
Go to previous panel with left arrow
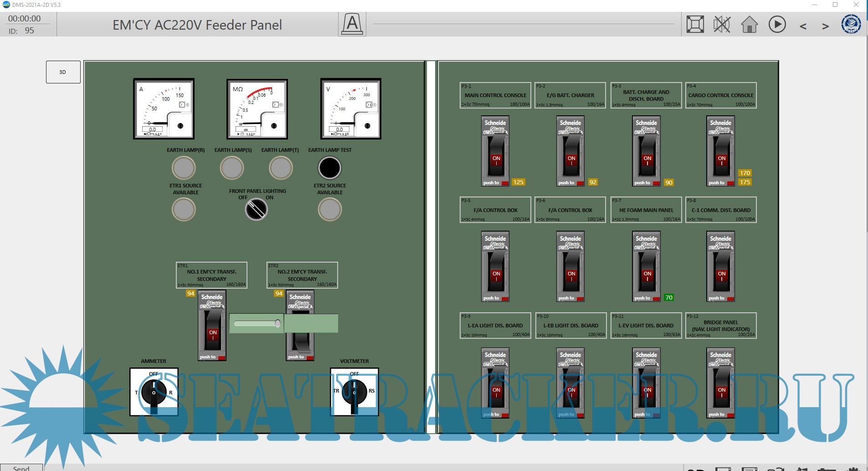pyautogui.click(x=803, y=26)
